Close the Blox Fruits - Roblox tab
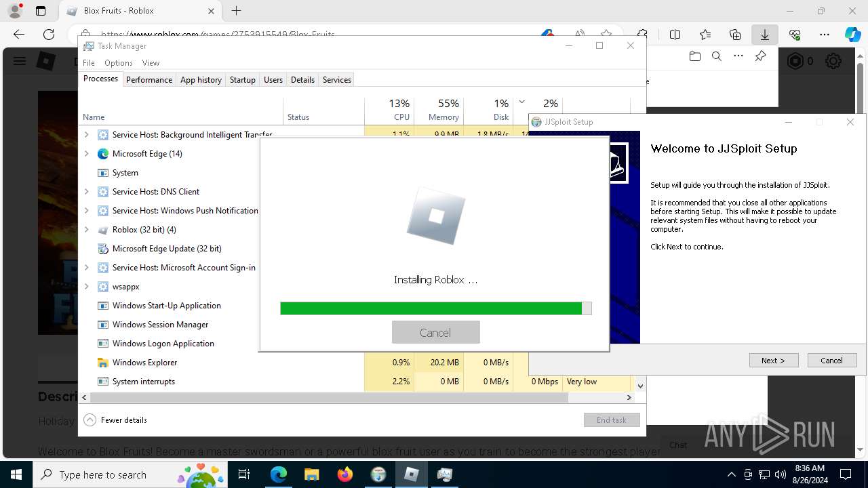The height and width of the screenshot is (488, 868). 211,11
